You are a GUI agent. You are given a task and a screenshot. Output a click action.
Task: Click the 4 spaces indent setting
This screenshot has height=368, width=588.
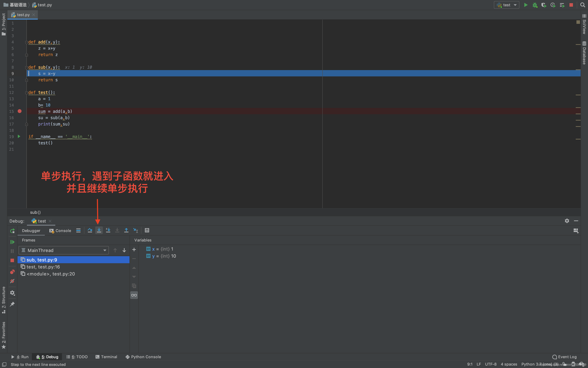[x=509, y=364]
